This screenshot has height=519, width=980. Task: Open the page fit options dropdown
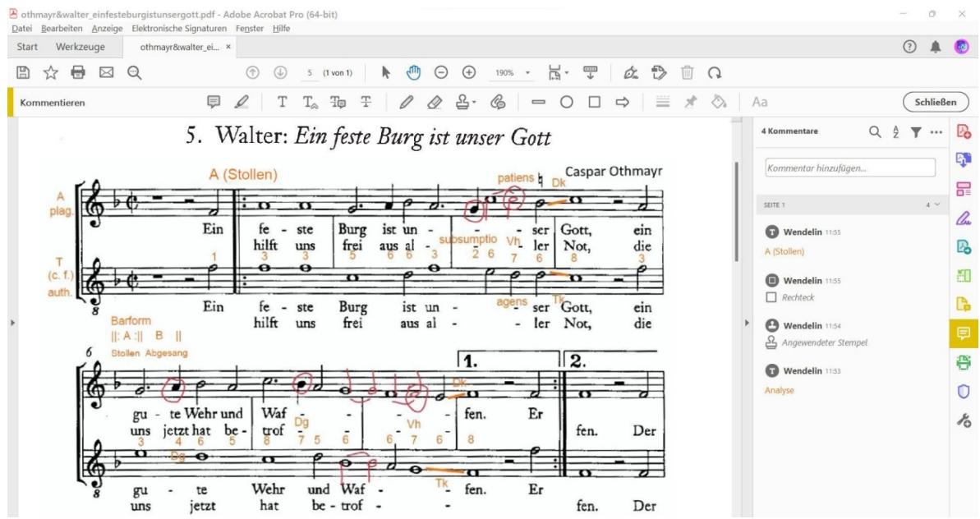[x=559, y=72]
